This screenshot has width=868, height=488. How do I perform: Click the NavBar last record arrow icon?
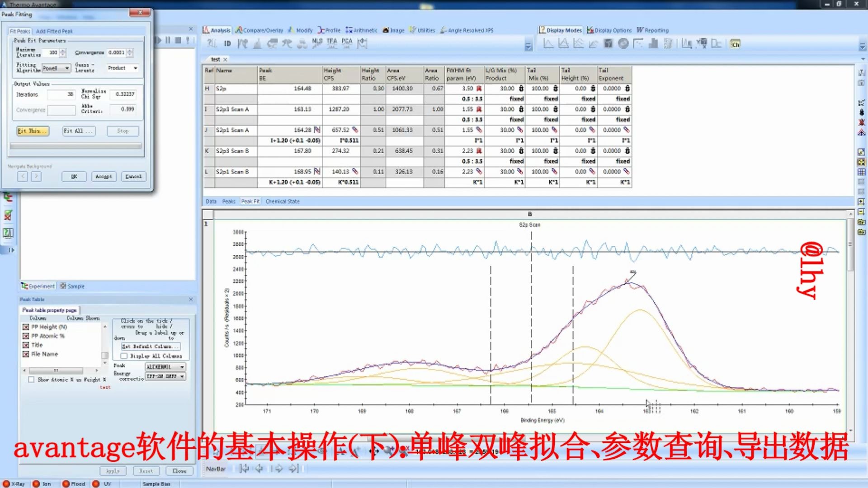pyautogui.click(x=293, y=469)
